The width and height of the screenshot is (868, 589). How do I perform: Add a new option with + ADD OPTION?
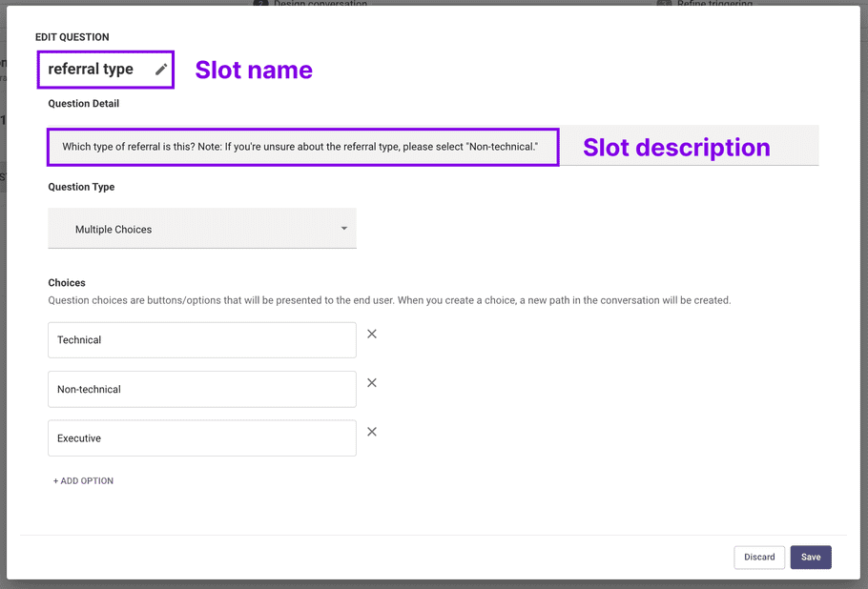[x=83, y=481]
